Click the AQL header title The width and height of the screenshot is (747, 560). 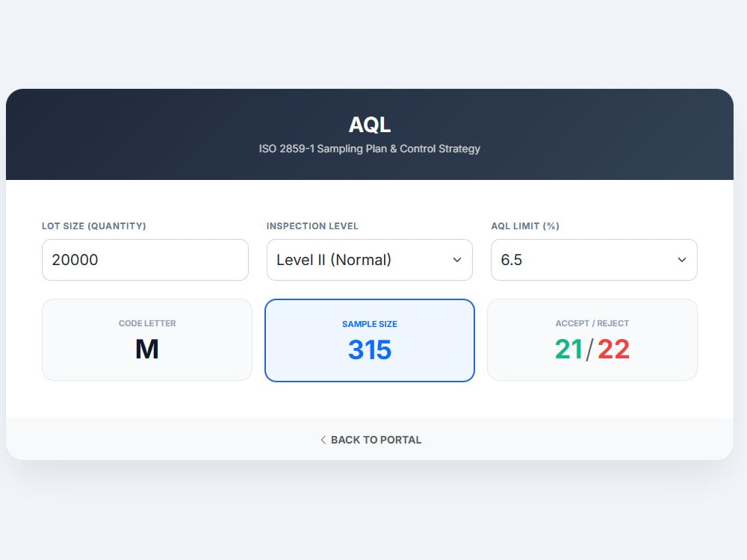tap(369, 125)
